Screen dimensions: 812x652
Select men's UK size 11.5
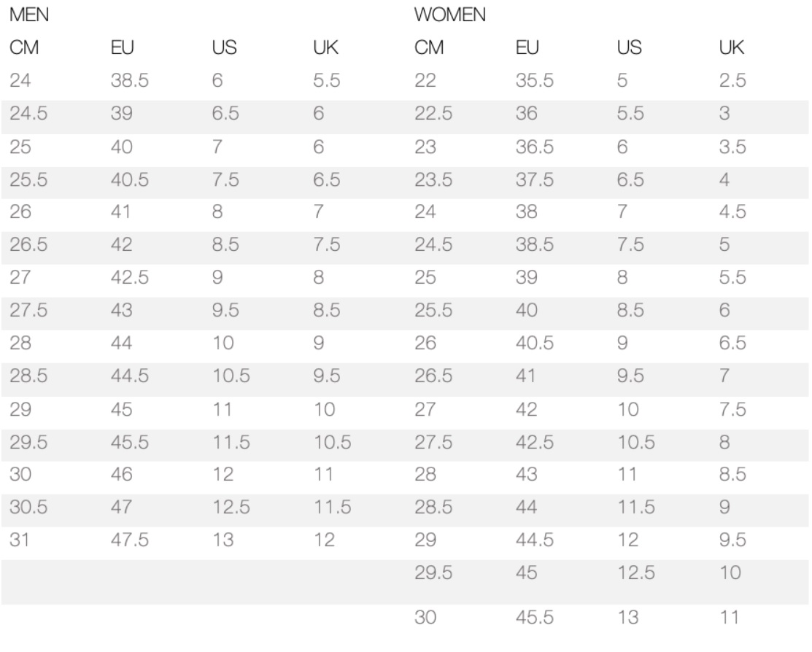[333, 506]
